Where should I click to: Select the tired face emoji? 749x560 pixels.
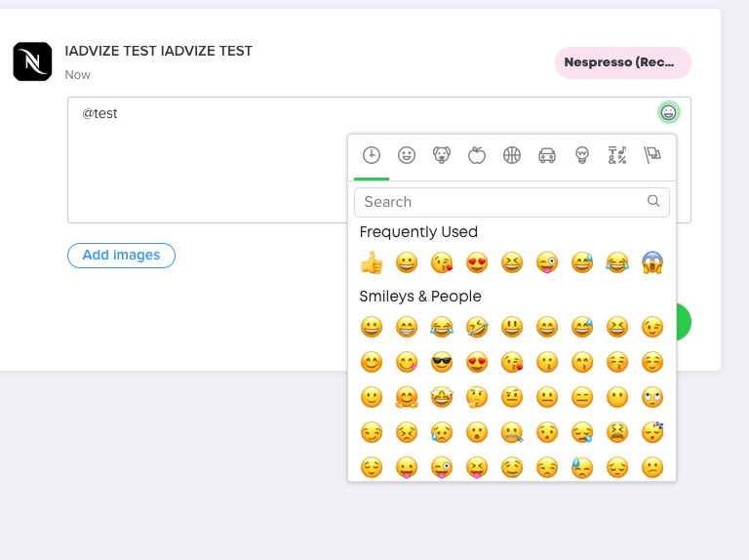(x=617, y=432)
